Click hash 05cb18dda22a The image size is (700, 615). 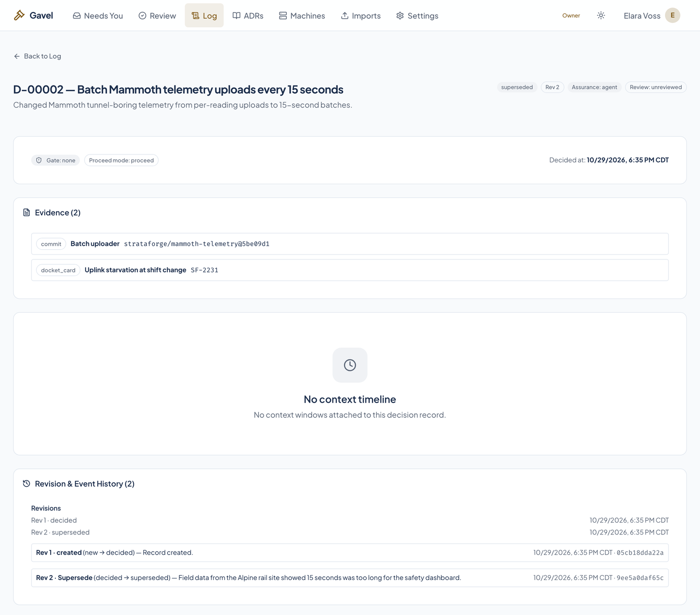pyautogui.click(x=640, y=553)
